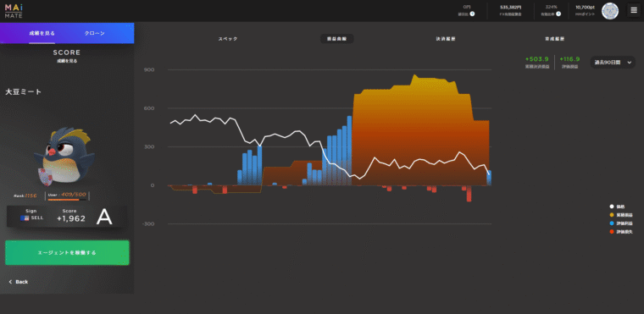Screen dimensions: 644x314
Task: Click the 900 axis label
Action: pyautogui.click(x=149, y=69)
